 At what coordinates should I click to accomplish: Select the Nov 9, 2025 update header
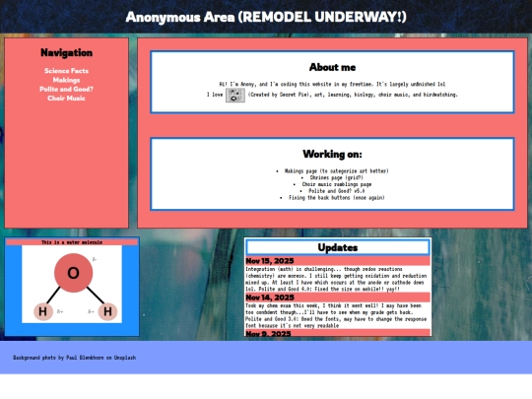click(338, 333)
